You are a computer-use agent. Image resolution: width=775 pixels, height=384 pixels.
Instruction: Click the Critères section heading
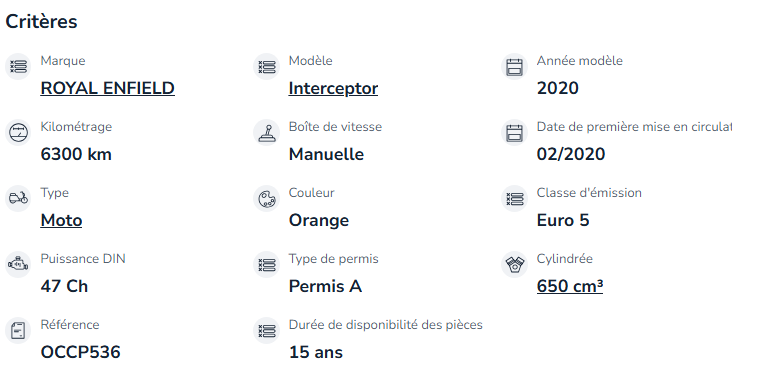tap(42, 22)
